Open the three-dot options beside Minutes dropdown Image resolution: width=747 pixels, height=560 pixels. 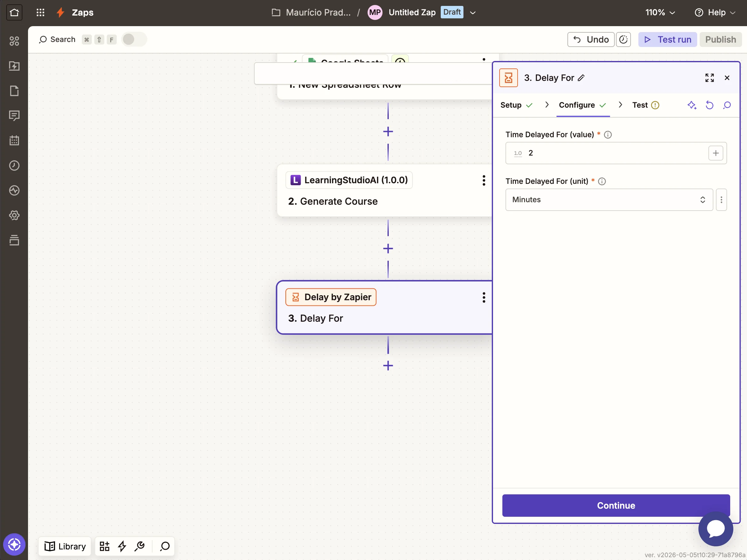coord(721,200)
